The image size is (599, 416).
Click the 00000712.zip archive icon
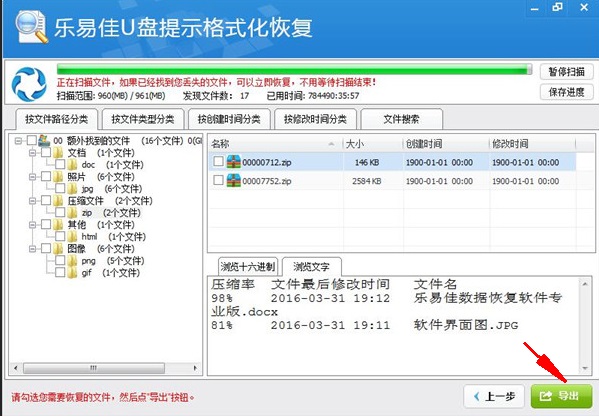[x=233, y=162]
